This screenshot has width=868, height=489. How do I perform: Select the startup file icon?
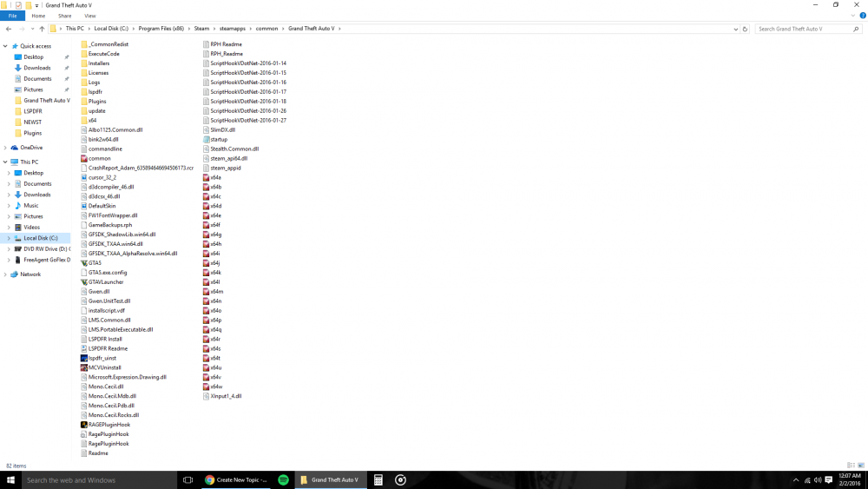[x=206, y=140]
